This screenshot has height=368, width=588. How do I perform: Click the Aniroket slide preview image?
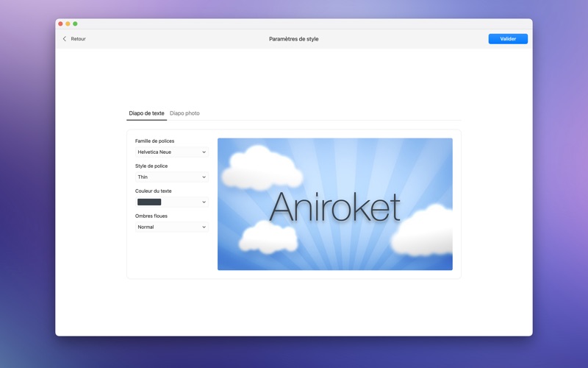[x=335, y=204]
